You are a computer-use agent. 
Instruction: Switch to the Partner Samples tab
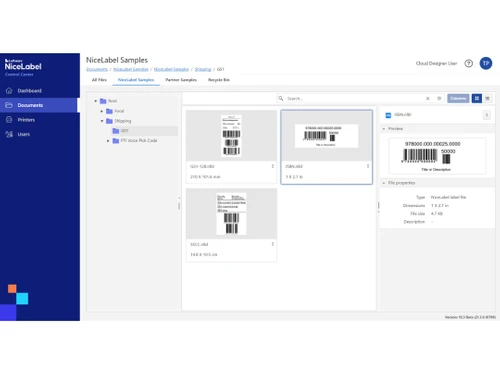pyautogui.click(x=181, y=80)
